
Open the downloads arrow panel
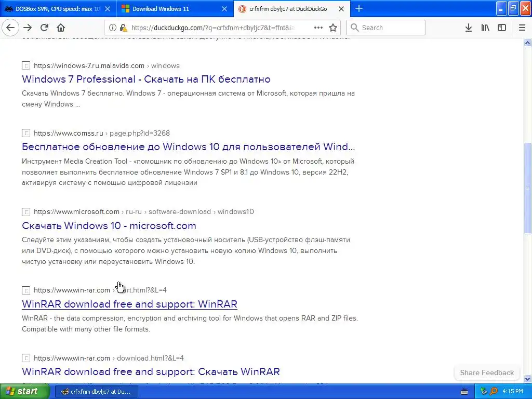[469, 28]
